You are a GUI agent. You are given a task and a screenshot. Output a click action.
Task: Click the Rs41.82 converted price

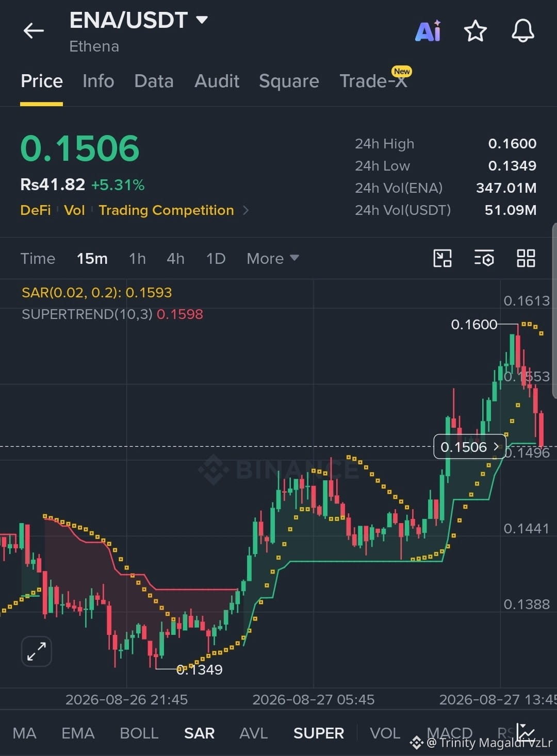pyautogui.click(x=53, y=184)
